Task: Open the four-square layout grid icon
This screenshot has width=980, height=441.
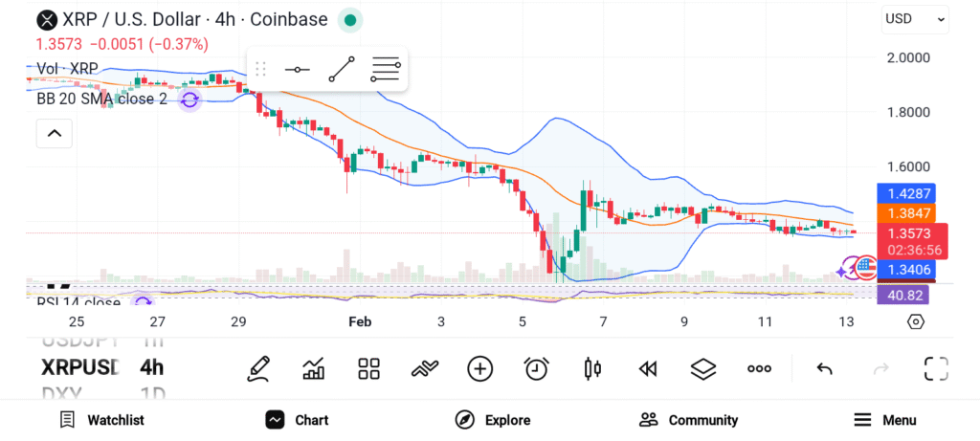Action: coord(368,368)
